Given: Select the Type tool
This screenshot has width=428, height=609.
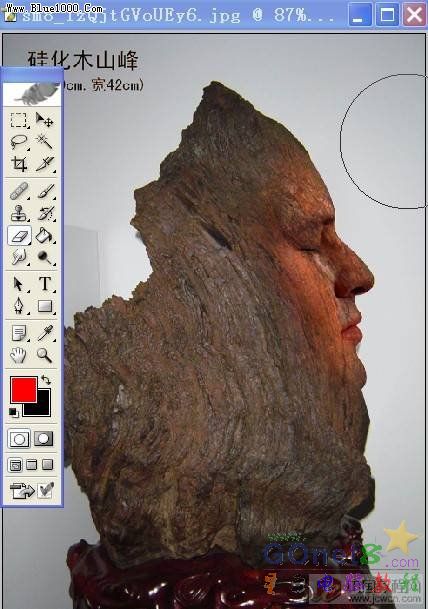Looking at the screenshot, I should 44,284.
